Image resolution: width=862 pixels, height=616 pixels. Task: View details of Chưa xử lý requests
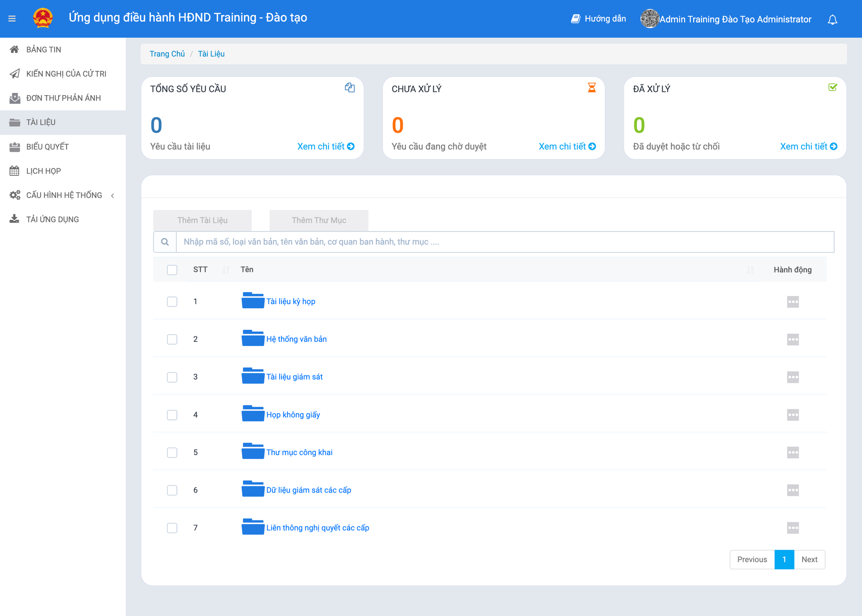567,146
